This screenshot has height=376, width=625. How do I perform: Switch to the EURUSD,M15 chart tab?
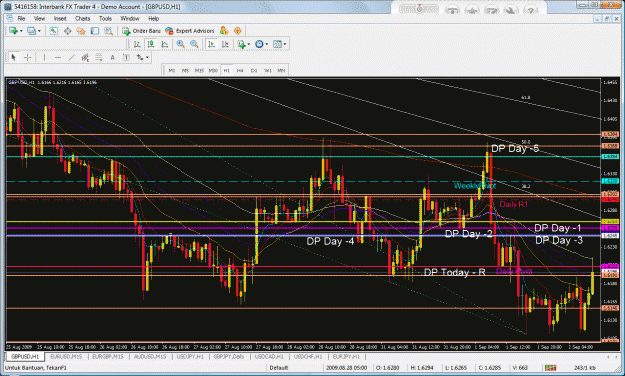66,356
